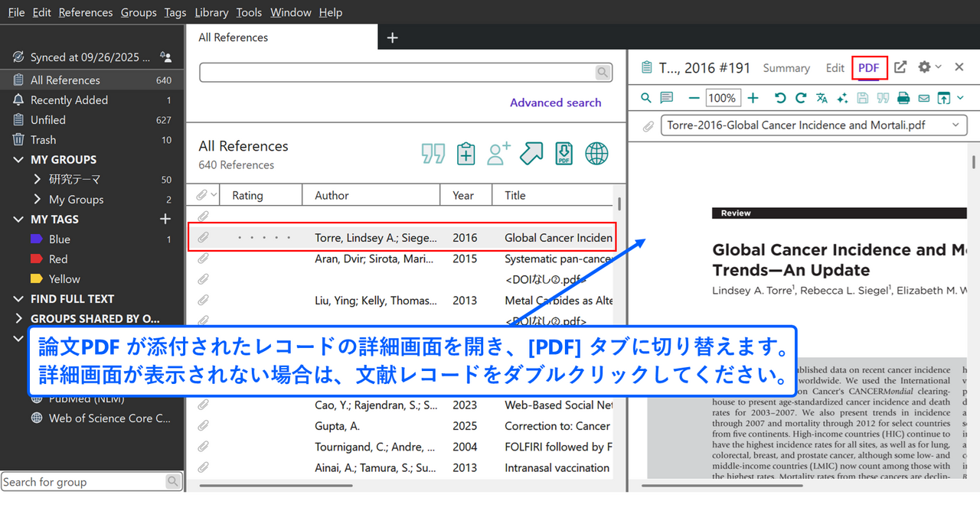Print the PDF with the printer icon

[903, 98]
